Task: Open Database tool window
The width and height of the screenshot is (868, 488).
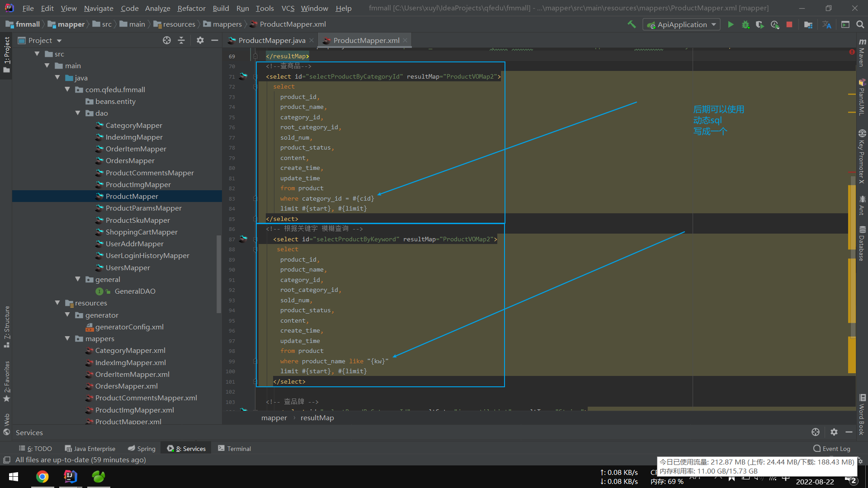Action: [862, 243]
